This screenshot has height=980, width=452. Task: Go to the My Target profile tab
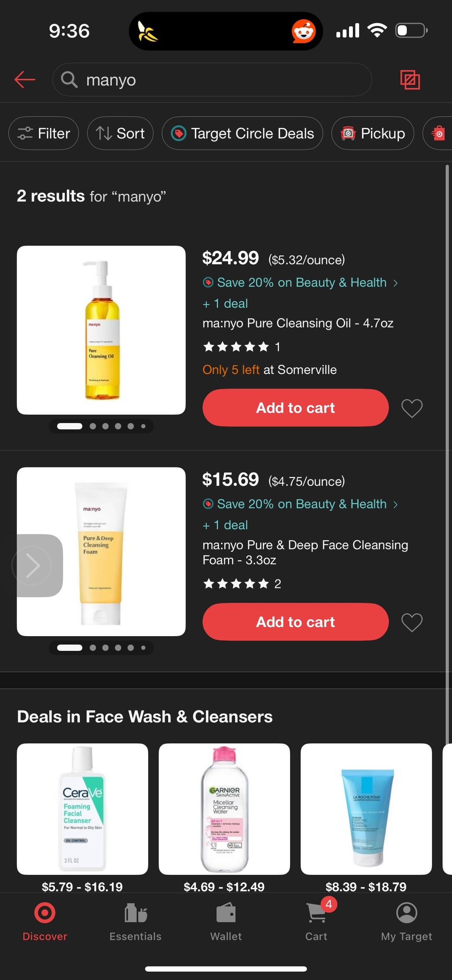pyautogui.click(x=406, y=920)
